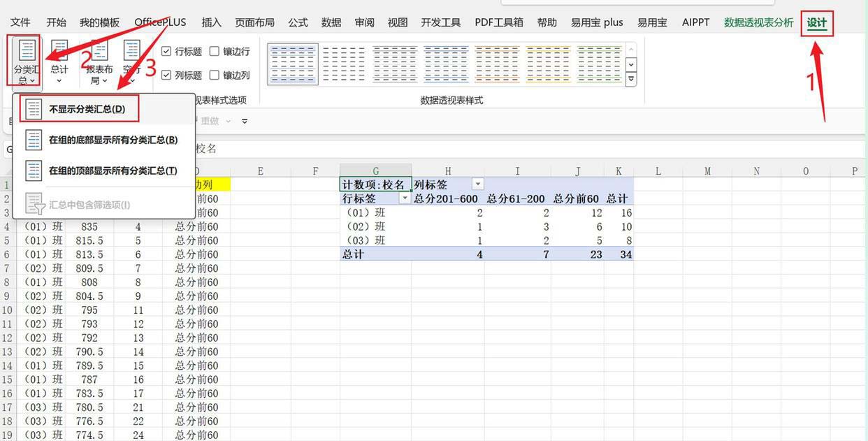Click cell with score 835
This screenshot has width=868, height=441.
[89, 226]
